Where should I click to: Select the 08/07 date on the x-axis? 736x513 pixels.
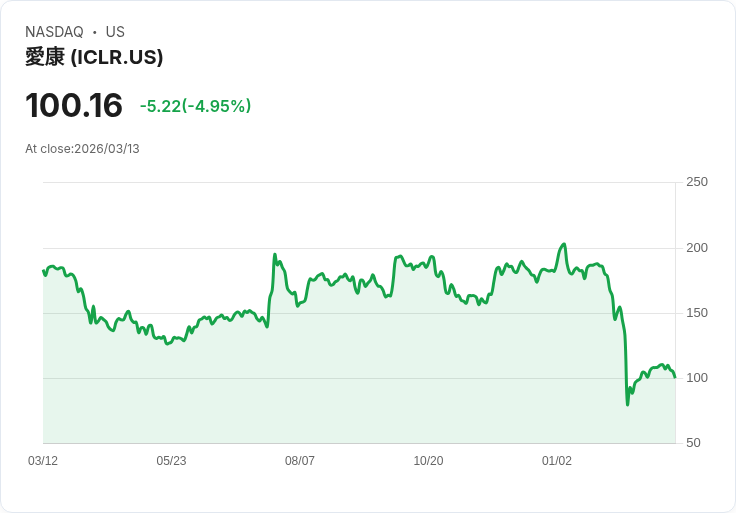coord(300,461)
